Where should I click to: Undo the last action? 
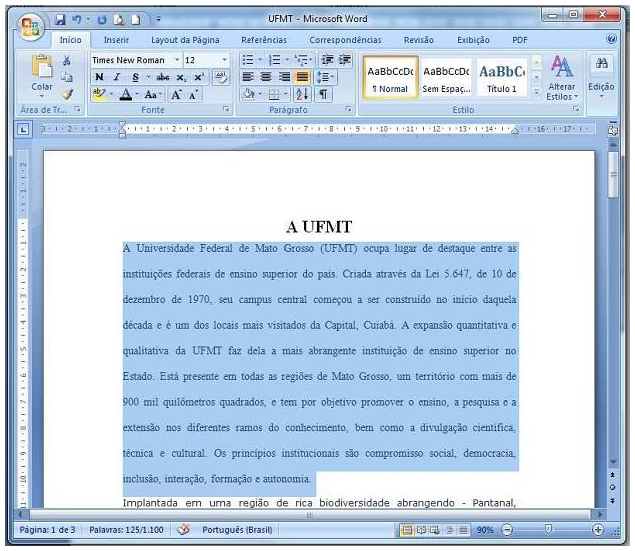coord(77,19)
